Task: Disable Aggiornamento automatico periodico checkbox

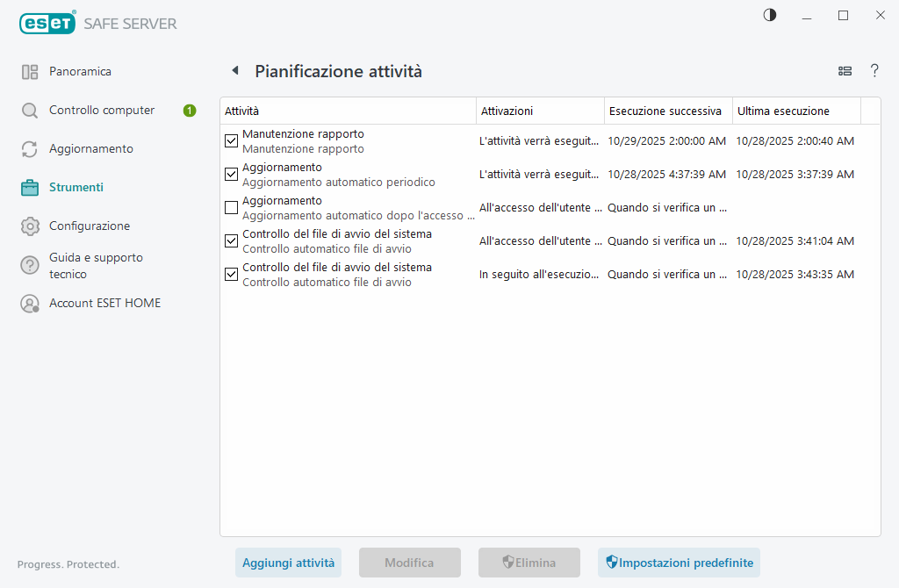Action: tap(232, 175)
